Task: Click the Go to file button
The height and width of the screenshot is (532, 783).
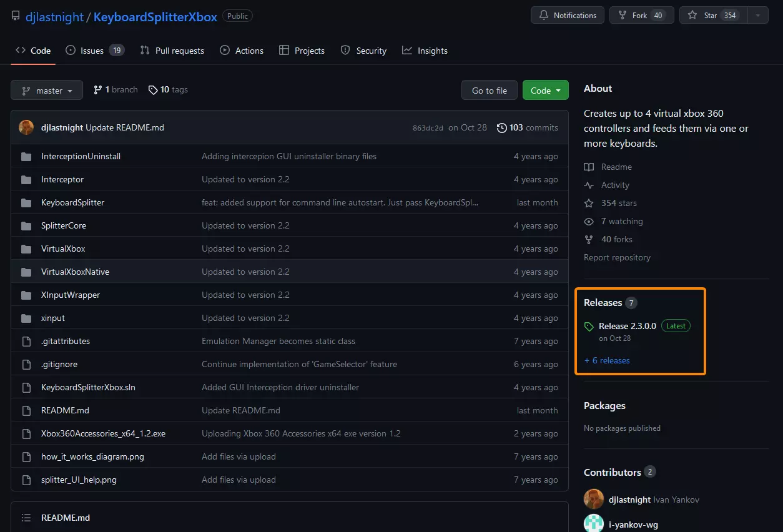Action: tap(490, 91)
